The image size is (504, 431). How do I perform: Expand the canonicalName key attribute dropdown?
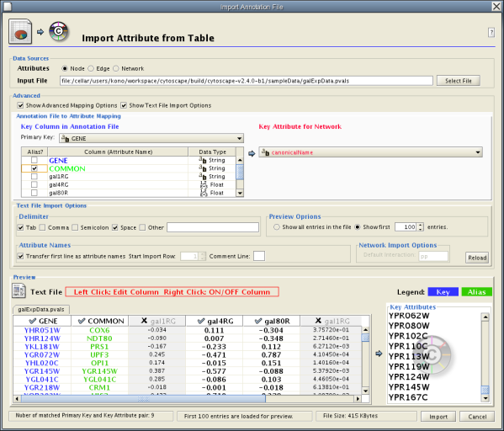point(370,152)
